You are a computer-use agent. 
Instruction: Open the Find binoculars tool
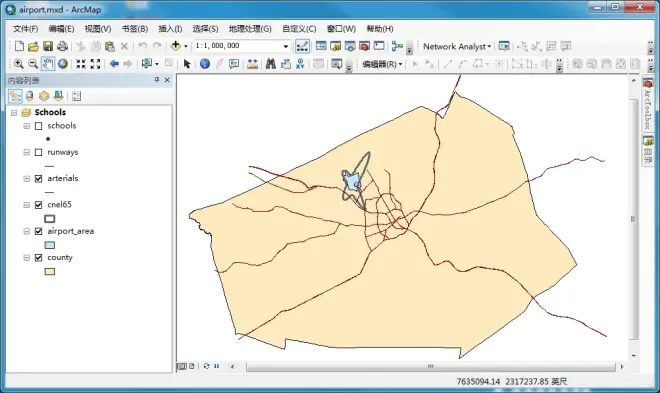coord(271,64)
